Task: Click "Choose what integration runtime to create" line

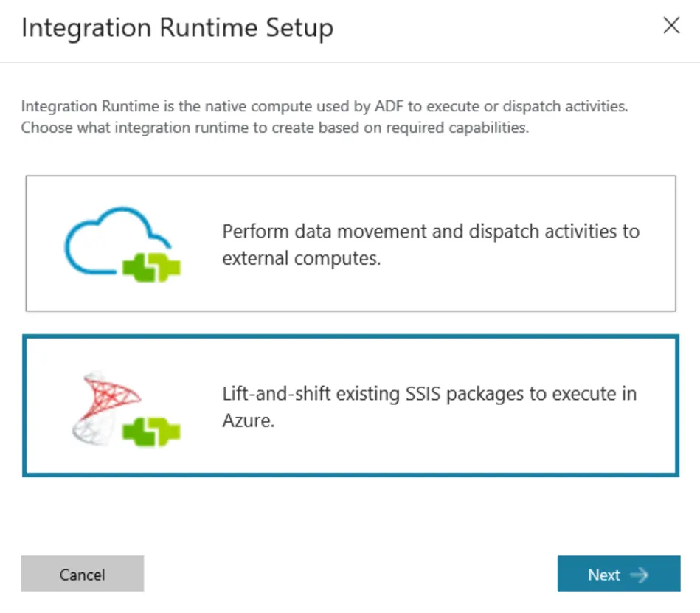Action: pos(275,128)
